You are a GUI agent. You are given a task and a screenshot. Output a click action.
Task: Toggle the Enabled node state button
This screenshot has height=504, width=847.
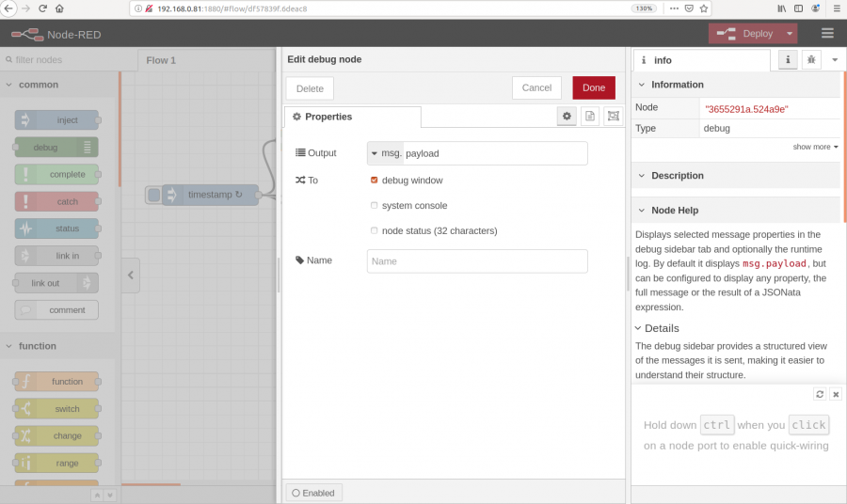tap(313, 493)
